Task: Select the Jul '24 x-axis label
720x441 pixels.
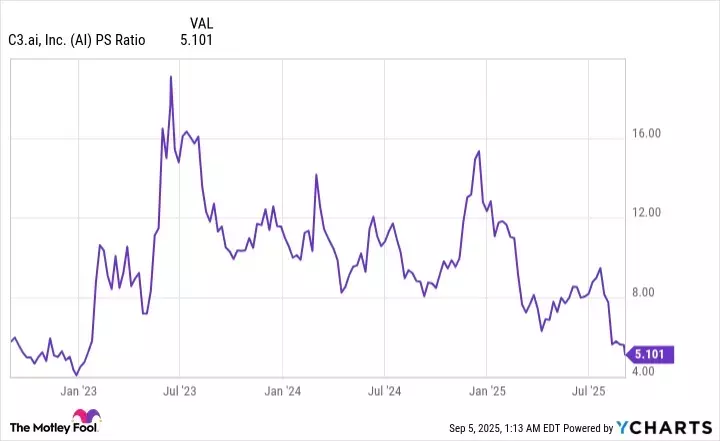Action: click(384, 391)
